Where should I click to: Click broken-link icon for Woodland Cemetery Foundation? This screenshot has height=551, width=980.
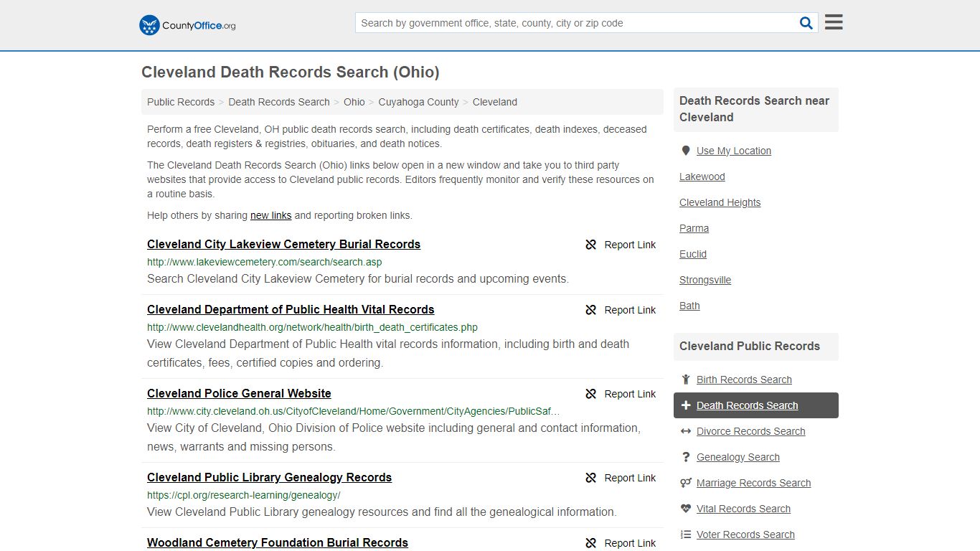[591, 543]
